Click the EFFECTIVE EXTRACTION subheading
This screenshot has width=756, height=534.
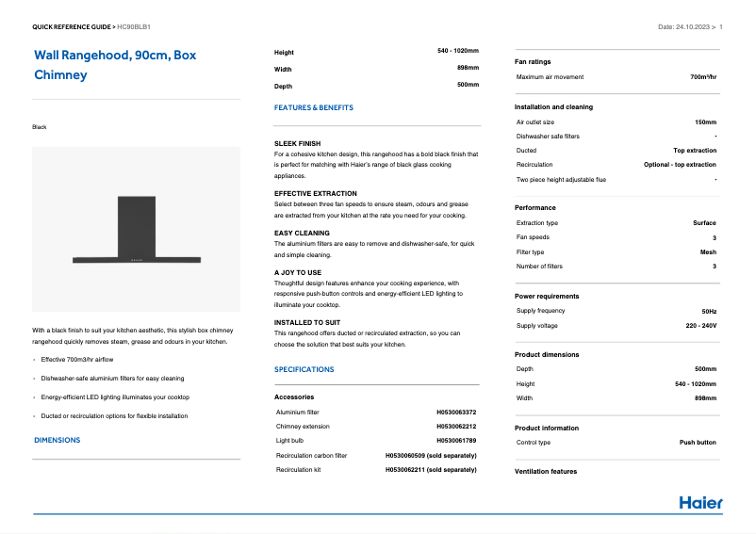click(x=315, y=193)
